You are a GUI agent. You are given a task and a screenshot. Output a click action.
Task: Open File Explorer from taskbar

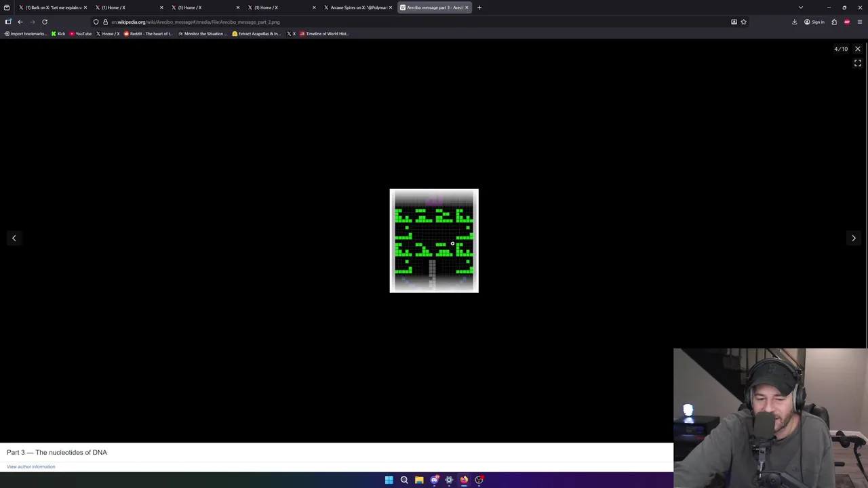tap(419, 480)
